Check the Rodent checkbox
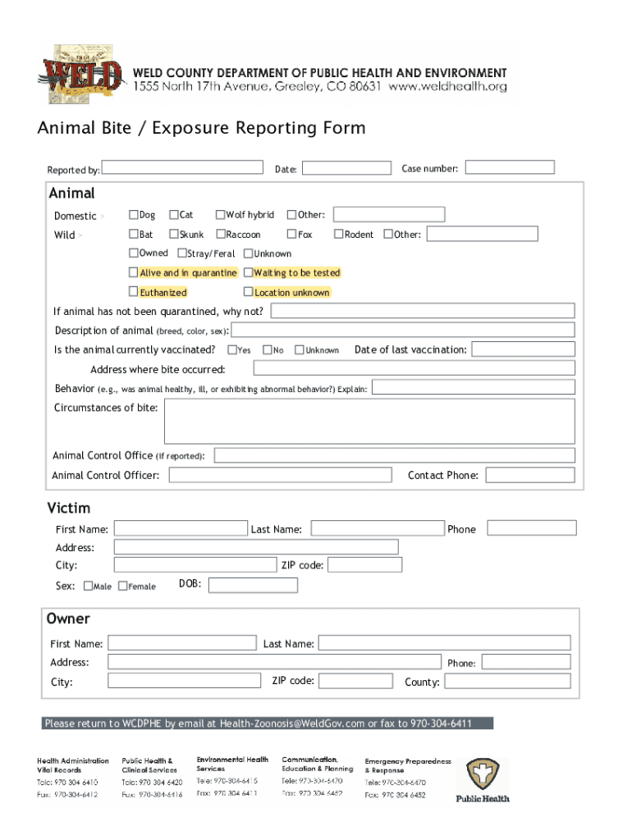The width and height of the screenshot is (632, 840). (339, 234)
